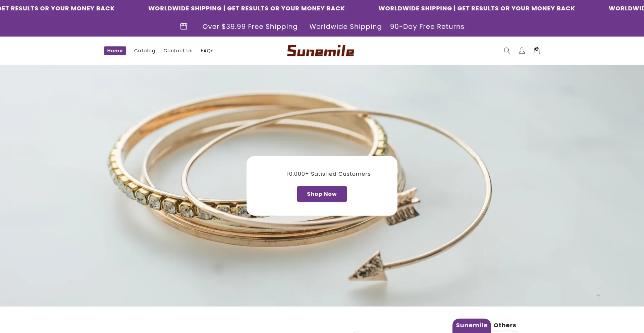Click the storefront icon in purple bar
Image resolution: width=644 pixels, height=333 pixels.
pos(184,26)
